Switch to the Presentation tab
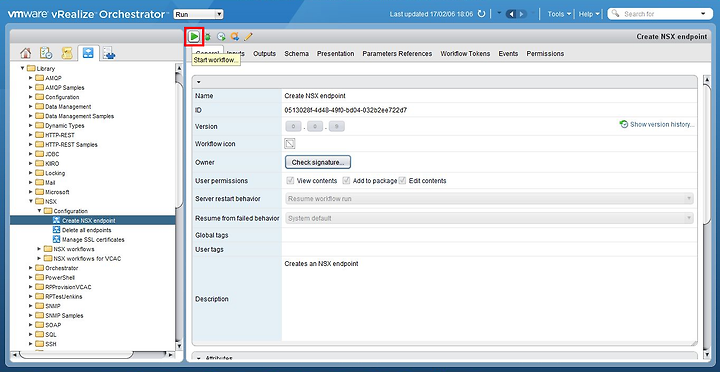720x372 pixels. pyautogui.click(x=335, y=54)
